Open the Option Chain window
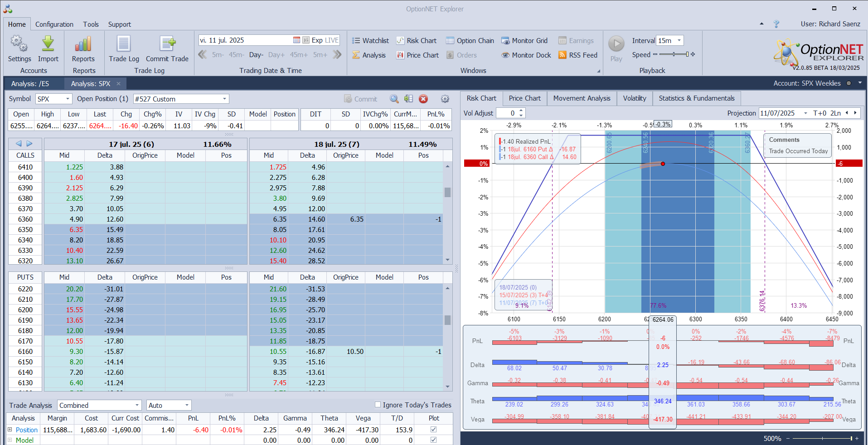This screenshot has height=445, width=868. coord(470,40)
